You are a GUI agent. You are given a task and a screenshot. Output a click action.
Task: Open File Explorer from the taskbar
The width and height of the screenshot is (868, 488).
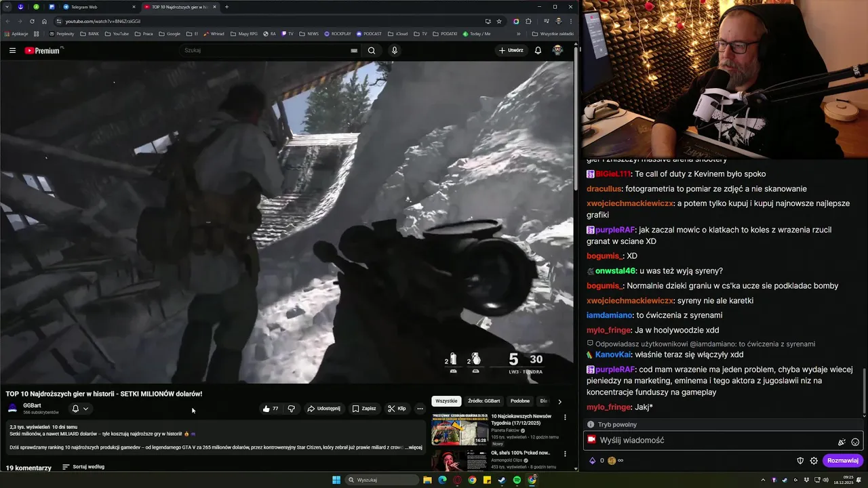point(427,480)
